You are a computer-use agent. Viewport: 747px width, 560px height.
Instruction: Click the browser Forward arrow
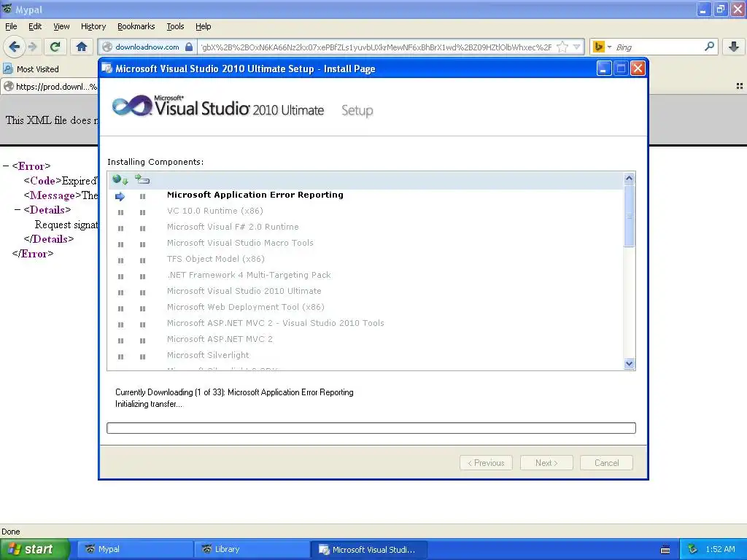[32, 47]
